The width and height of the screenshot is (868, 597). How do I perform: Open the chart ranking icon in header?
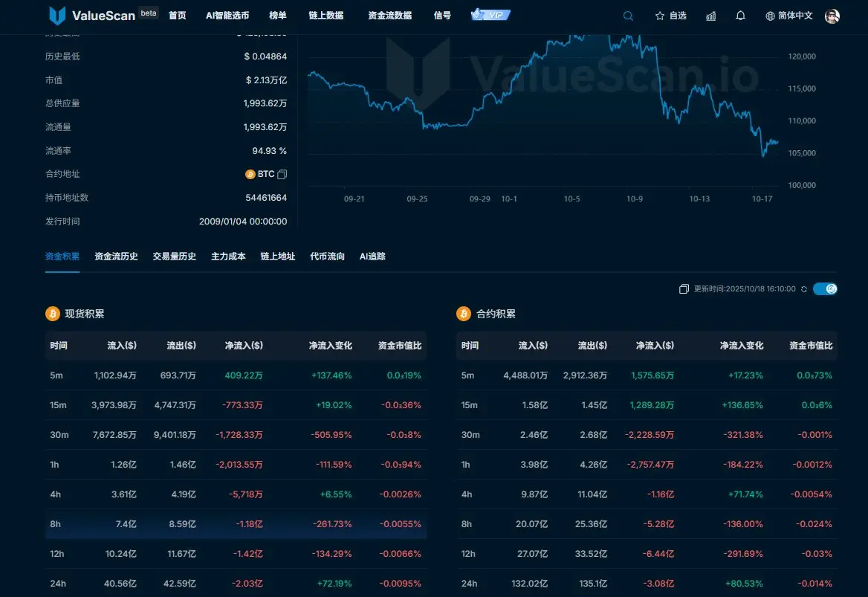(710, 16)
